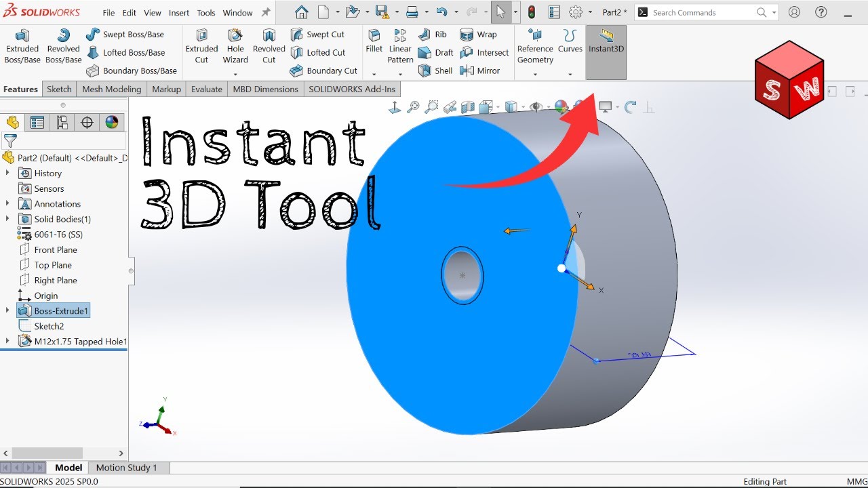Choose the Swept Boss/Base feature
Screen dimensions: 868x488
(125, 35)
